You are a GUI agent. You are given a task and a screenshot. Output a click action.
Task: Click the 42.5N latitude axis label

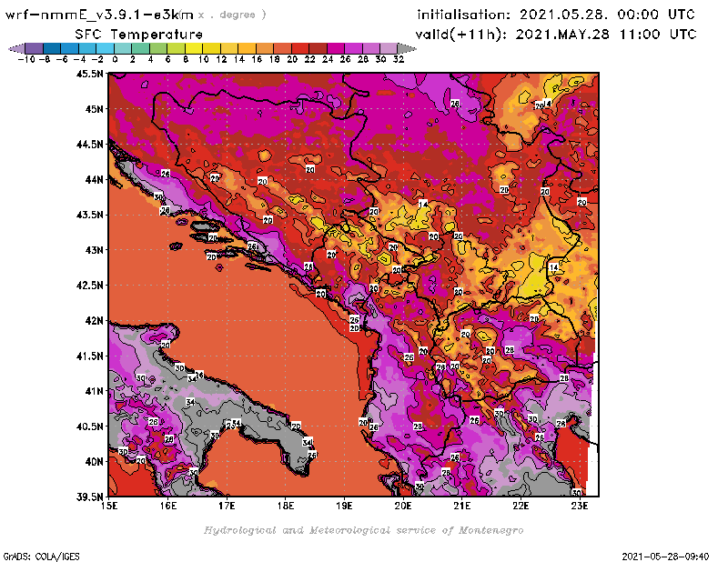click(89, 286)
